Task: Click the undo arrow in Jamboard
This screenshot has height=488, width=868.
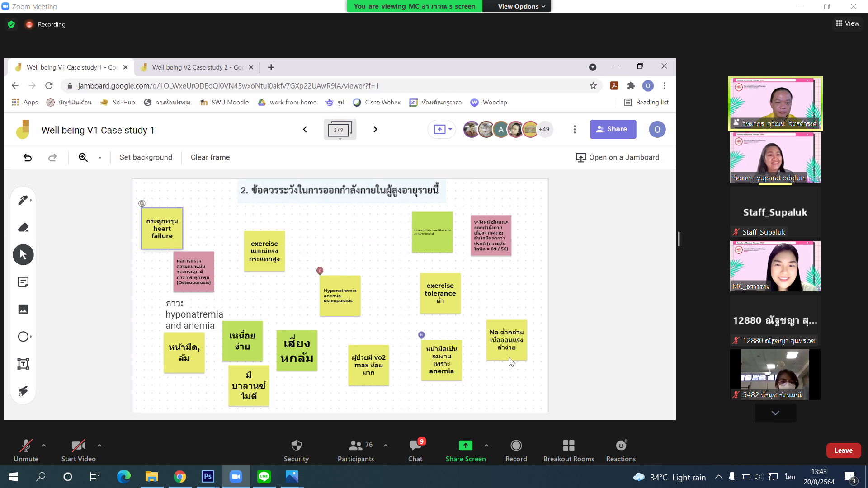Action: point(28,157)
